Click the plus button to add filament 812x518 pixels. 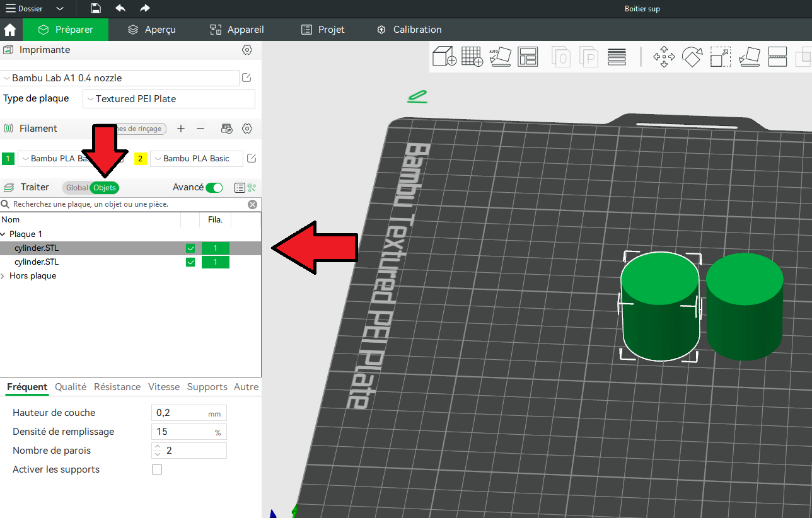pyautogui.click(x=181, y=129)
